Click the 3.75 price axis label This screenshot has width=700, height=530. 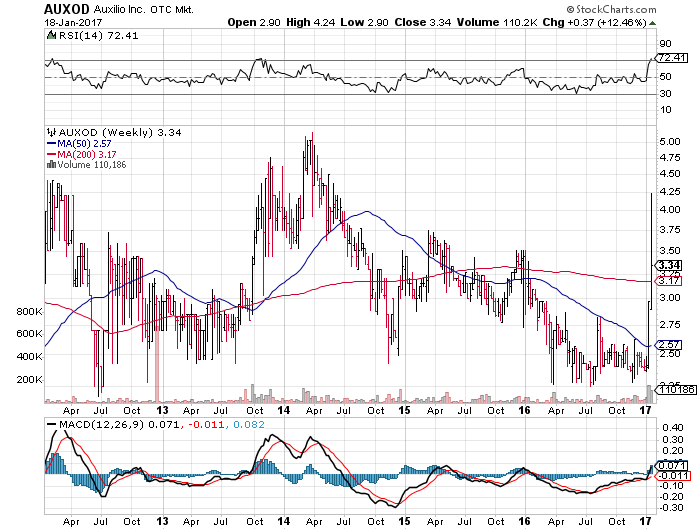(x=670, y=230)
